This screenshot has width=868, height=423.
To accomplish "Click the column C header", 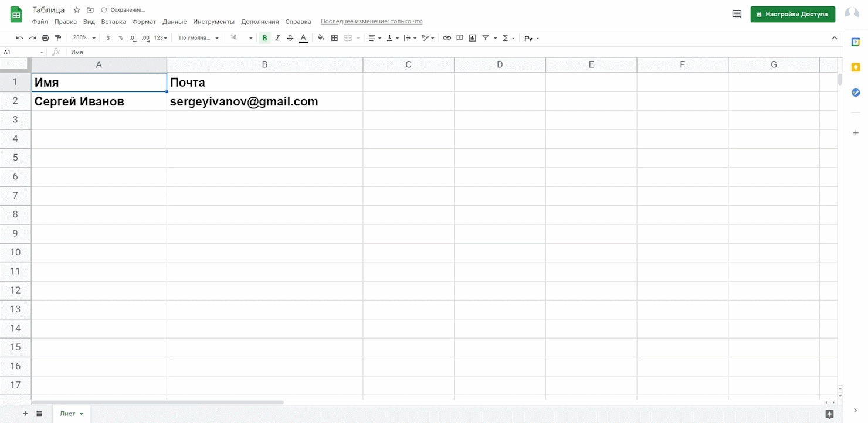I will tap(409, 64).
